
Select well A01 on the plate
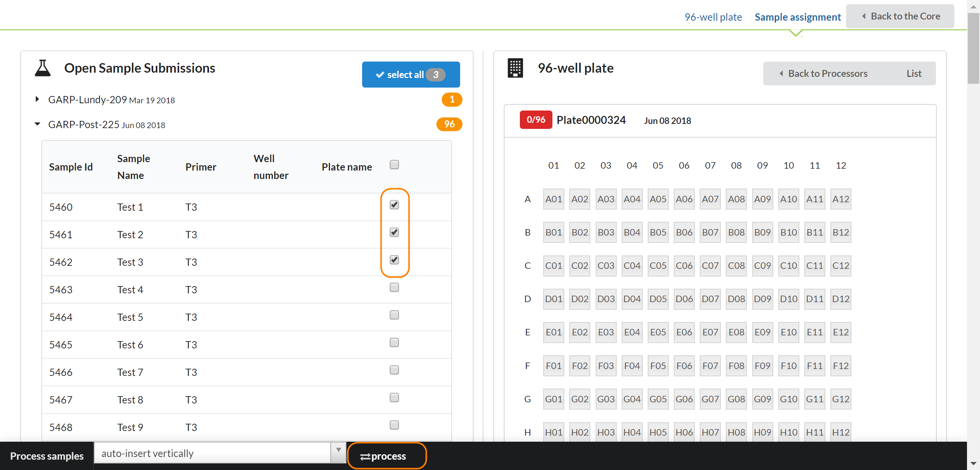553,199
